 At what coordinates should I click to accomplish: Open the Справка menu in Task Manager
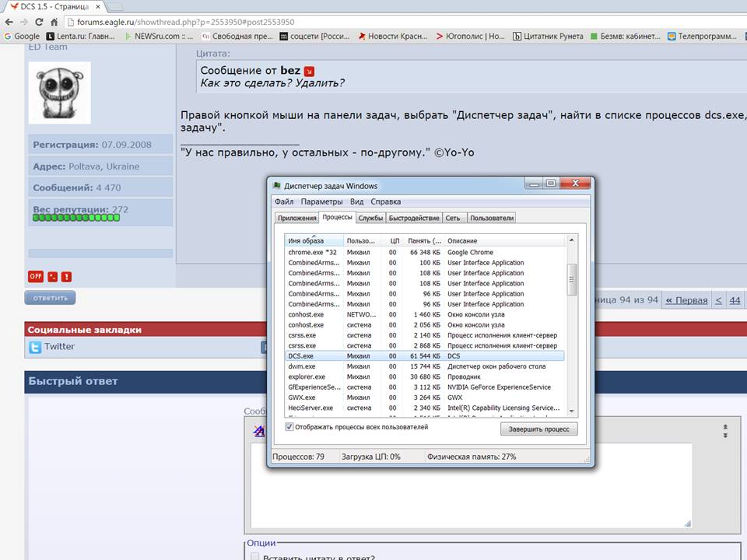(x=385, y=201)
